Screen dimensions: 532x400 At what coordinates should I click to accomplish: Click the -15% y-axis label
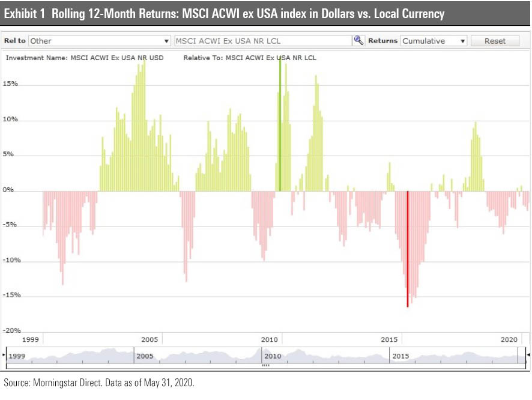click(x=10, y=295)
